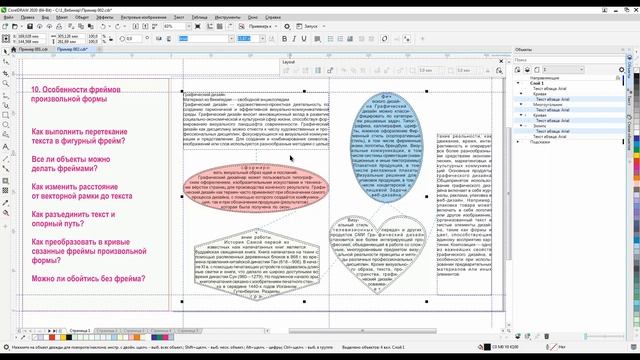
Task: Select the Pick tool in toolbox
Action: 6,52
